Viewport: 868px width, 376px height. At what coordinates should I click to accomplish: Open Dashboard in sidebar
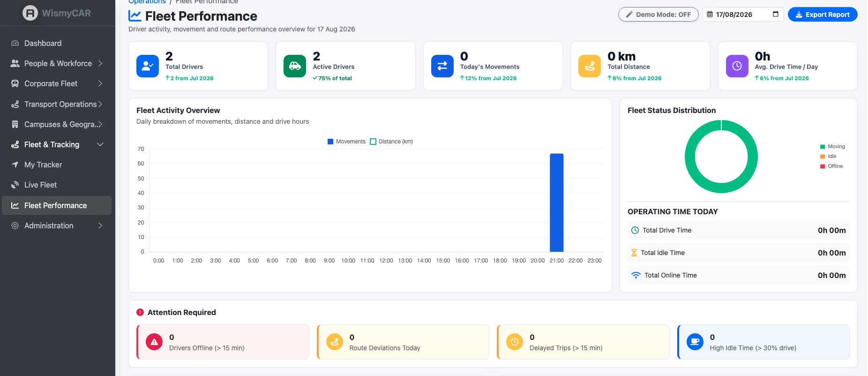click(x=57, y=43)
